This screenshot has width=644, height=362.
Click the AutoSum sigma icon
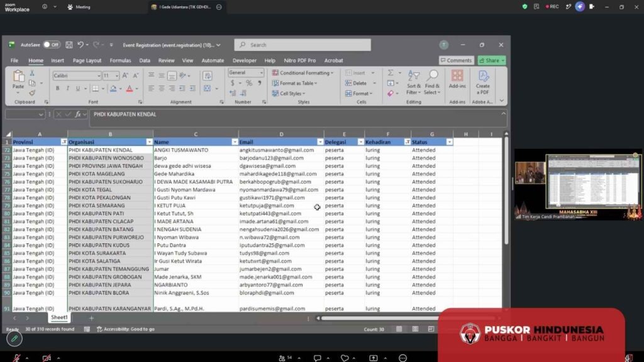pos(391,73)
